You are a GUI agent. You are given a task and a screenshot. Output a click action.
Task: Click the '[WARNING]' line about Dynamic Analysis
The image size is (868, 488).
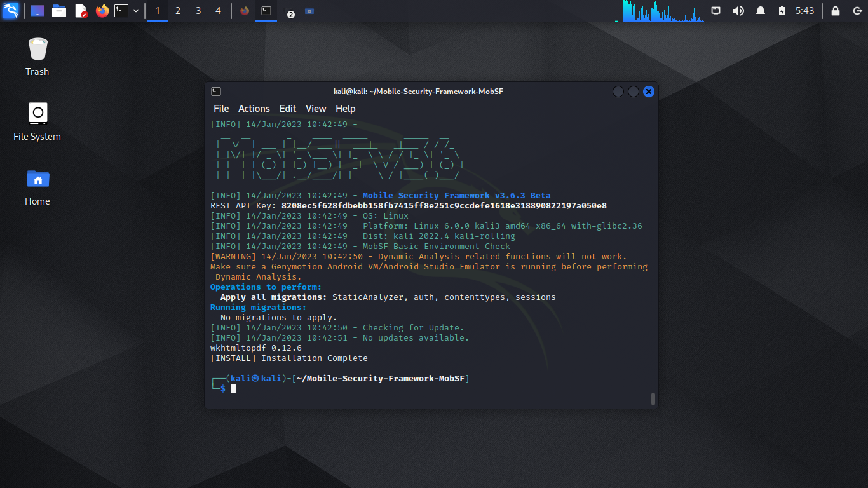point(419,257)
